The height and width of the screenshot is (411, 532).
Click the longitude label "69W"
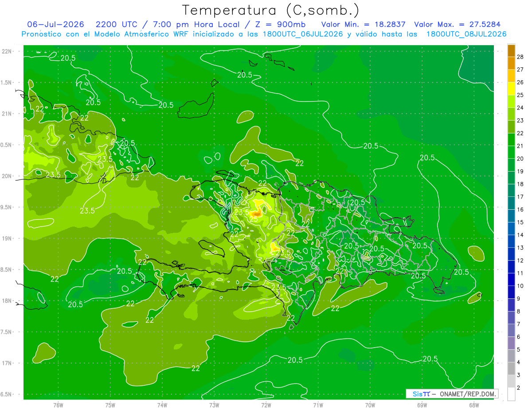[x=422, y=405]
